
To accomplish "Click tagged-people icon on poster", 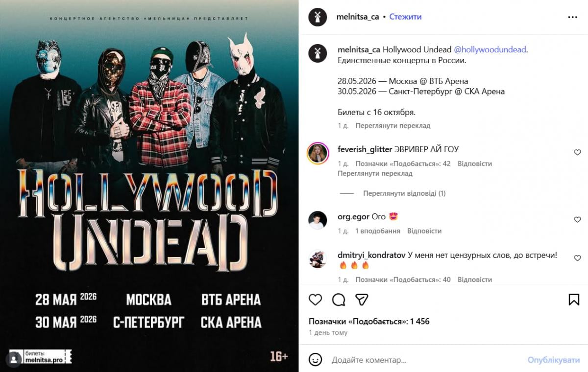I will 14,359.
